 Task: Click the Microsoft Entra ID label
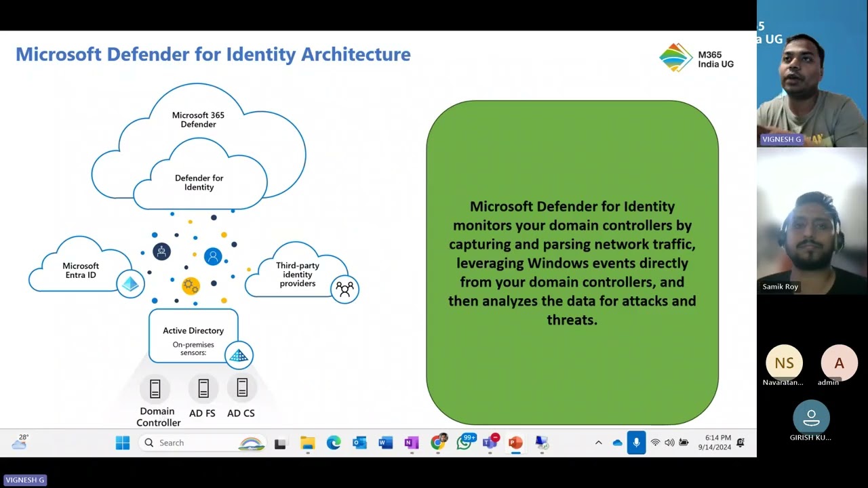81,270
